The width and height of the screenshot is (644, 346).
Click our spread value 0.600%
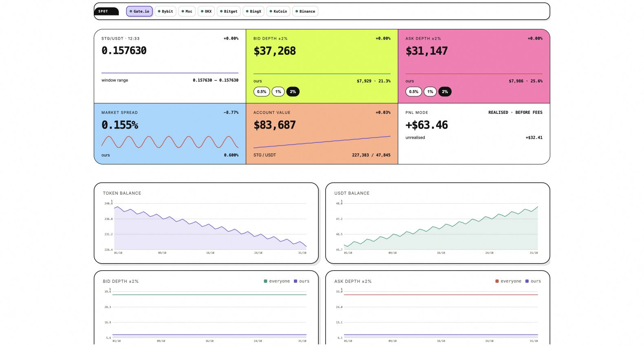coord(231,155)
